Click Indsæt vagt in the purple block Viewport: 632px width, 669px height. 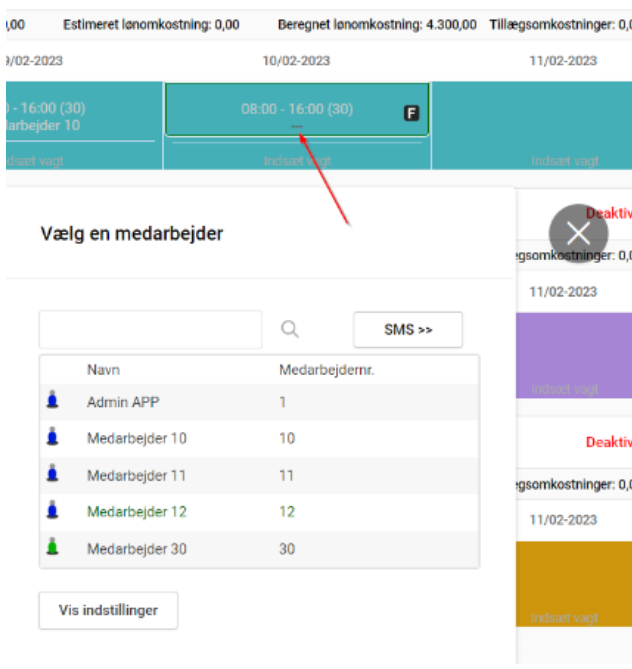(x=565, y=389)
